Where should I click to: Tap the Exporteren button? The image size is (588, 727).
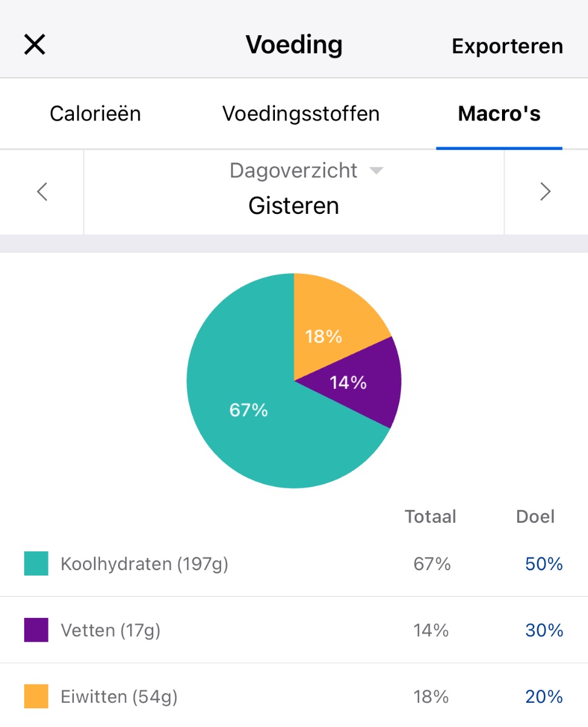[507, 46]
